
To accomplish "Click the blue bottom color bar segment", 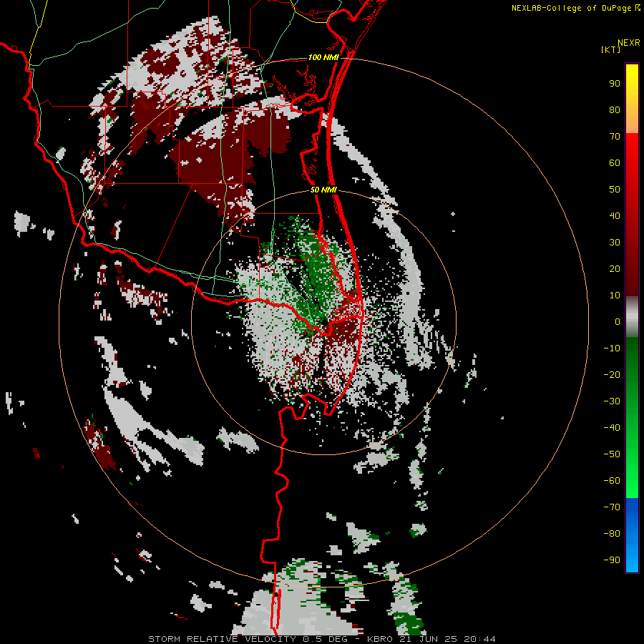I will tap(632, 535).
